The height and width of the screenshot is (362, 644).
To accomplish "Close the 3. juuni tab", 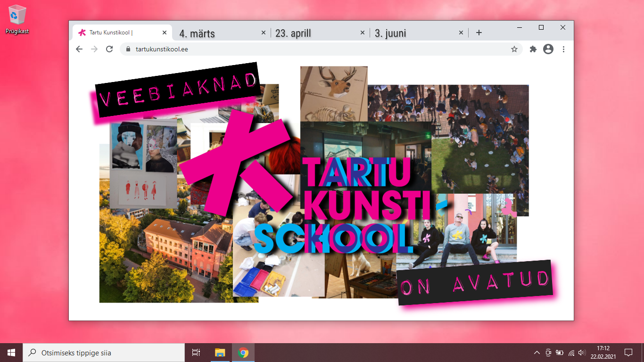I will (462, 33).
